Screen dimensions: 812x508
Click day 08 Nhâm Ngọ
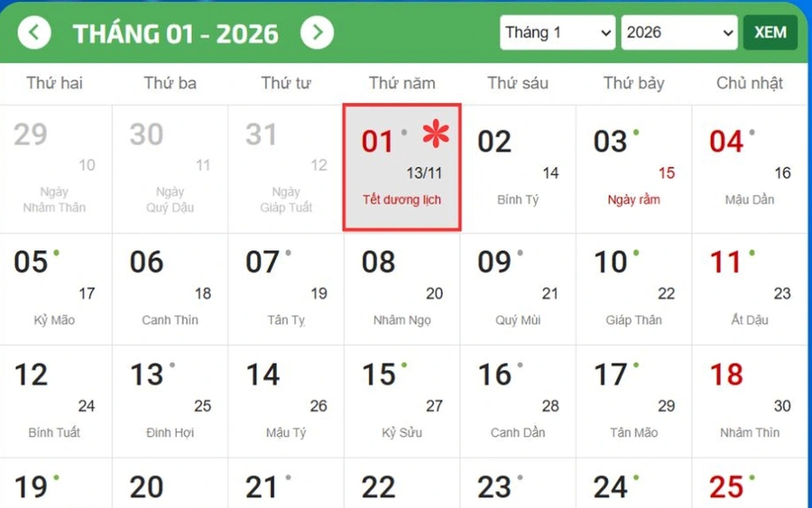tap(401, 289)
